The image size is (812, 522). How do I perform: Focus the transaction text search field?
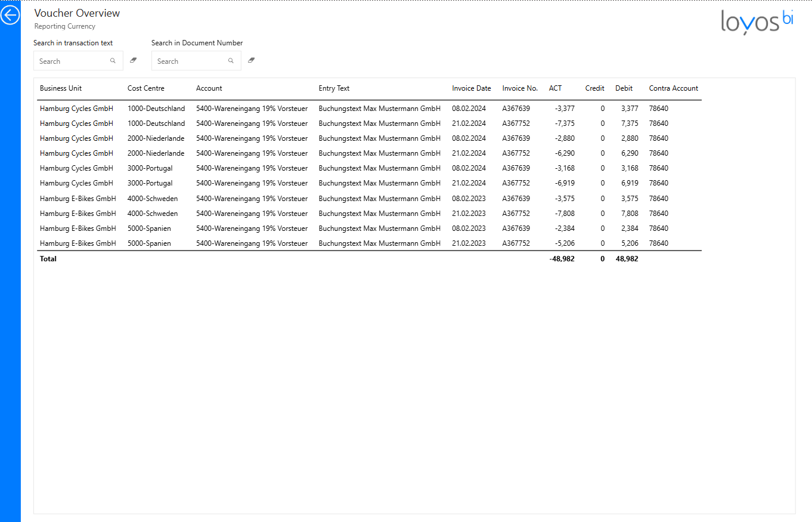(78, 61)
